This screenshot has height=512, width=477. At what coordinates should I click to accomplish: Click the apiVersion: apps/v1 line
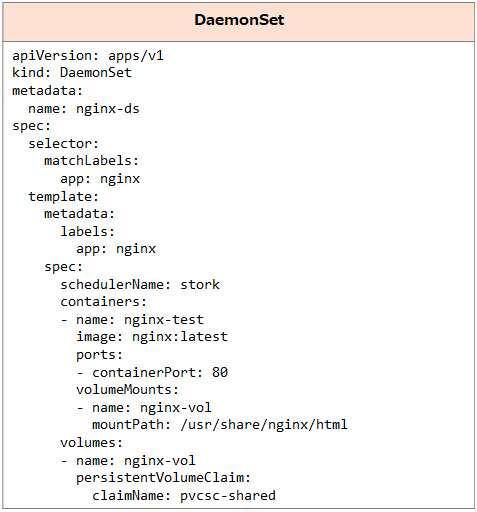[x=88, y=56]
